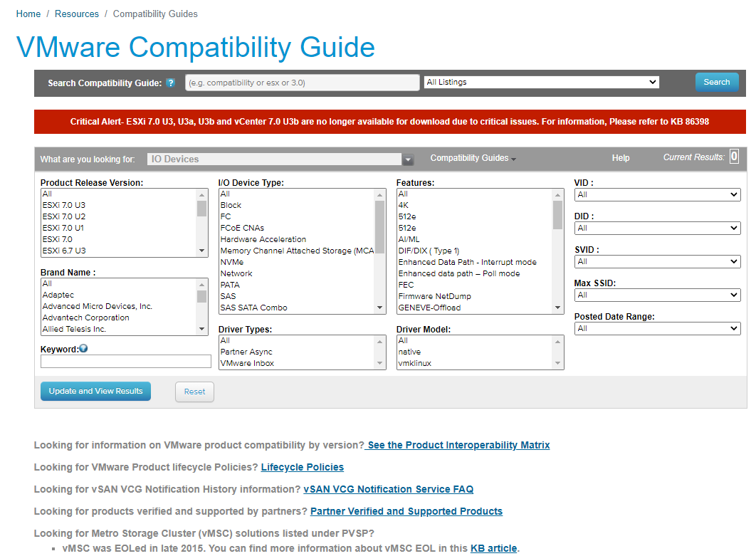The image size is (756, 556).
Task: Click the blue help question mark icon
Action: [x=170, y=83]
